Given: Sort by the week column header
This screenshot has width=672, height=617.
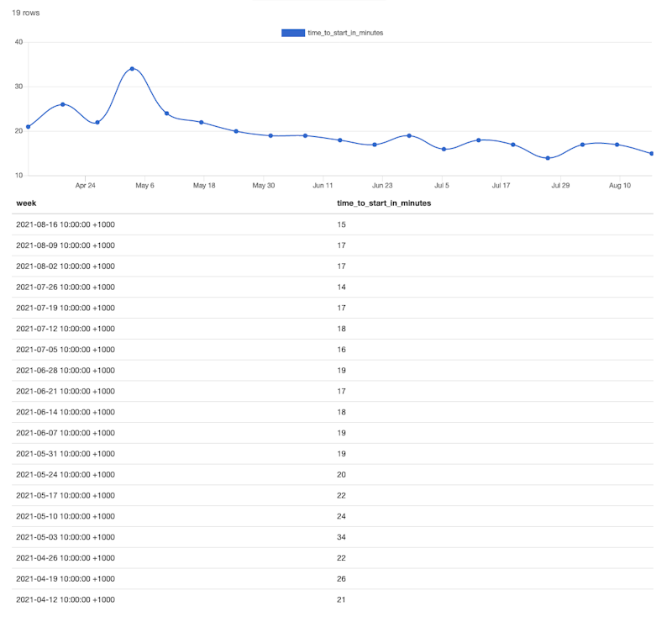Looking at the screenshot, I should tap(26, 203).
